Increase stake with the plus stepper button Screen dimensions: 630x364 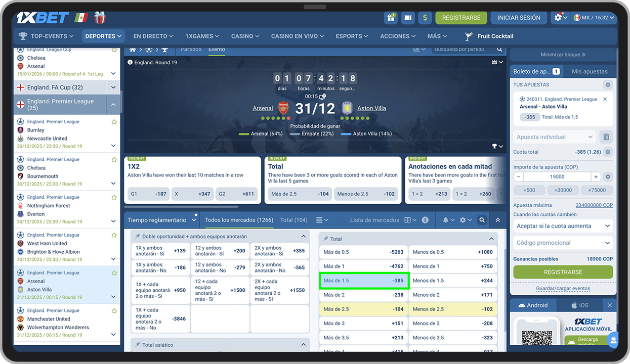click(x=596, y=177)
